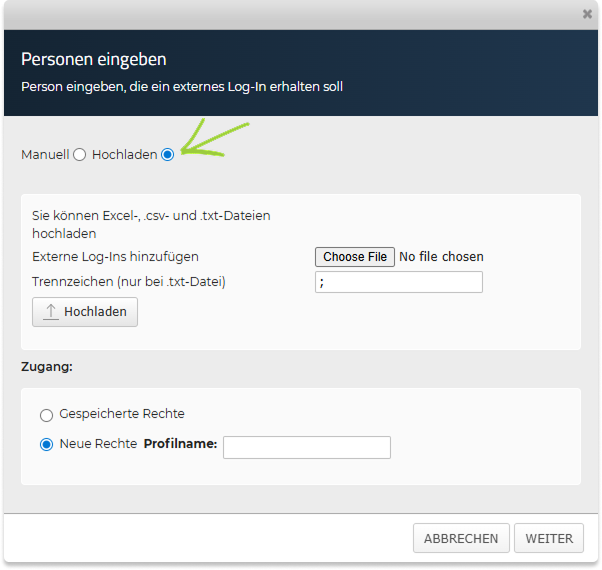This screenshot has width=602, height=570.
Task: Click the upload arrow icon on Hochladen button
Action: tap(51, 312)
